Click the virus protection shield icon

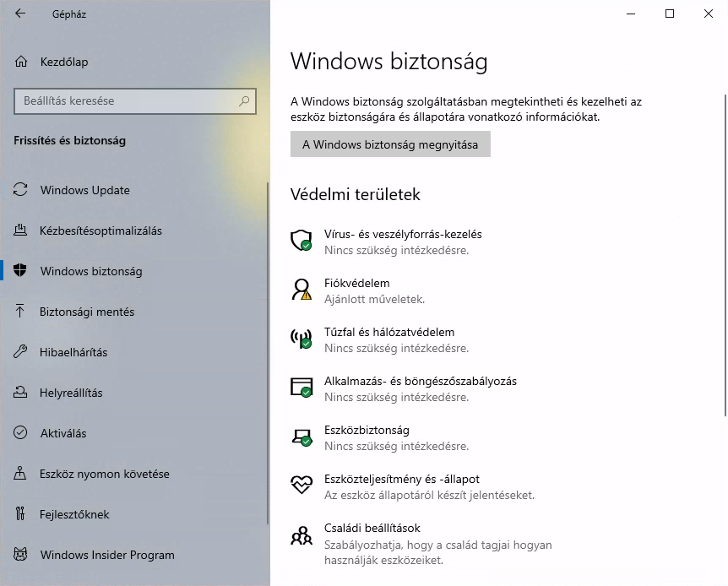pyautogui.click(x=302, y=241)
